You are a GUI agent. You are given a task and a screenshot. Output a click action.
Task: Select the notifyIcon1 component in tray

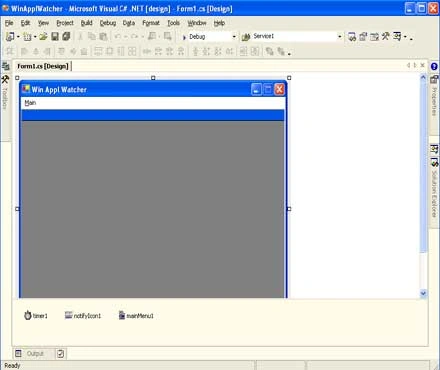83,315
